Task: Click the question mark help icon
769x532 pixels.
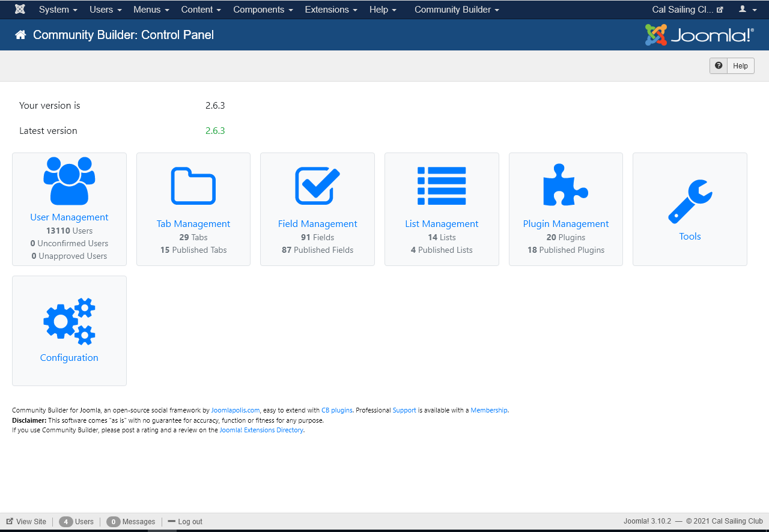Action: [x=719, y=66]
